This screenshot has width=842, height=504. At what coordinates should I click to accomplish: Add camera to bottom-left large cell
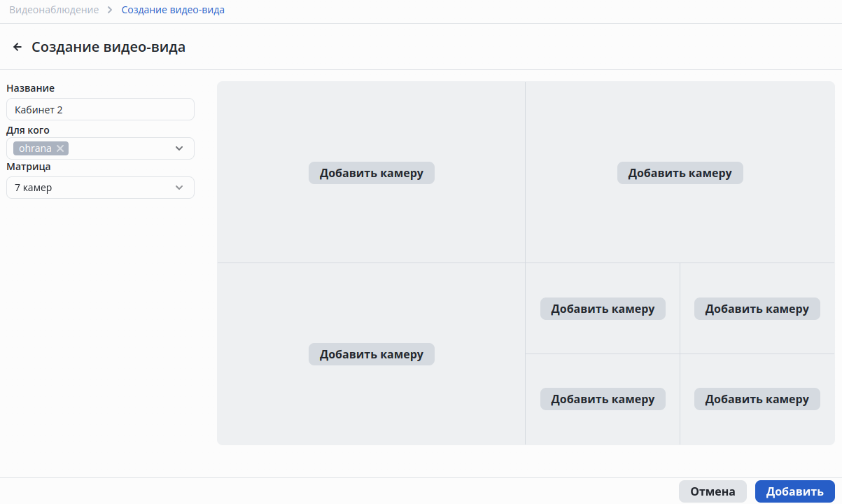click(371, 354)
